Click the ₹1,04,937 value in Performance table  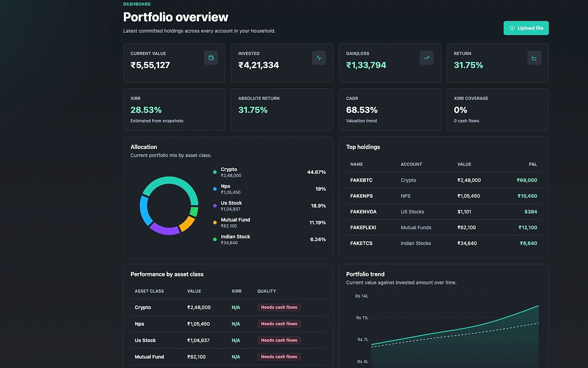(x=198, y=340)
